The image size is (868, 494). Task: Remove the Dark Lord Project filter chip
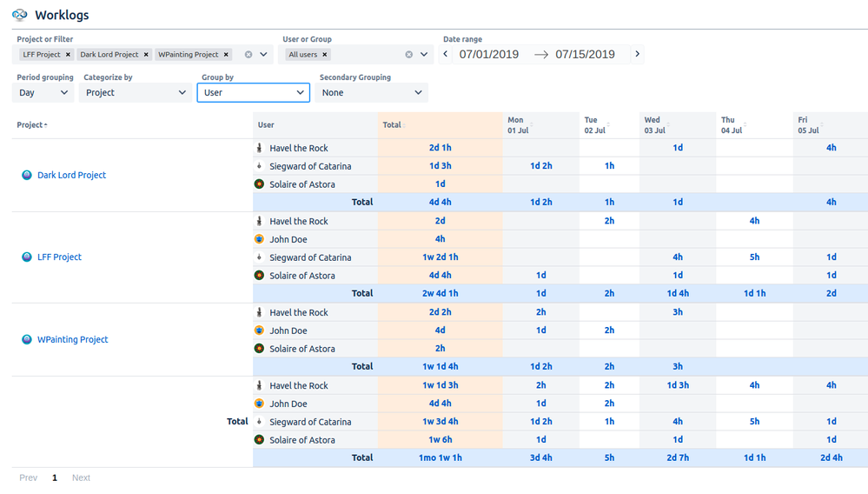146,55
